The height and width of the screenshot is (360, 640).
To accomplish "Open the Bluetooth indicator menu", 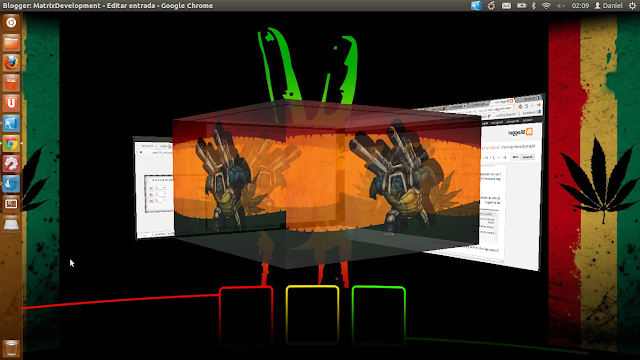I will pyautogui.click(x=533, y=6).
